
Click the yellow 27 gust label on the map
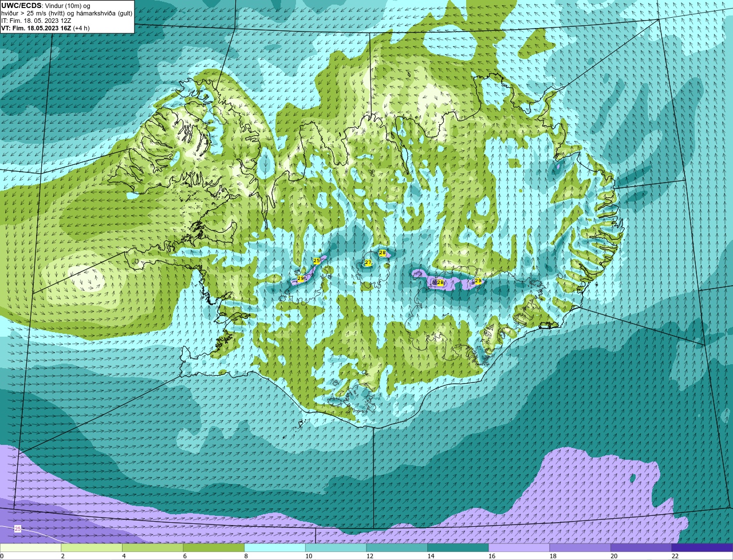[x=368, y=263]
